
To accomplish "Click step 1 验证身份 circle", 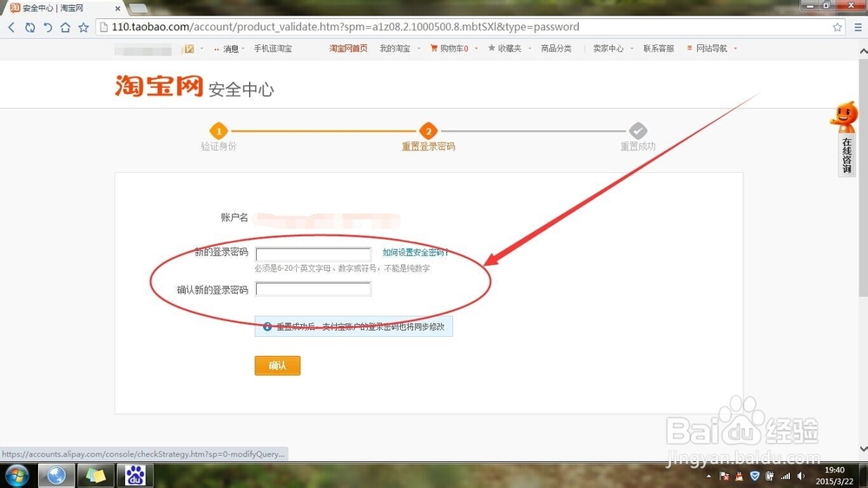I will 219,131.
